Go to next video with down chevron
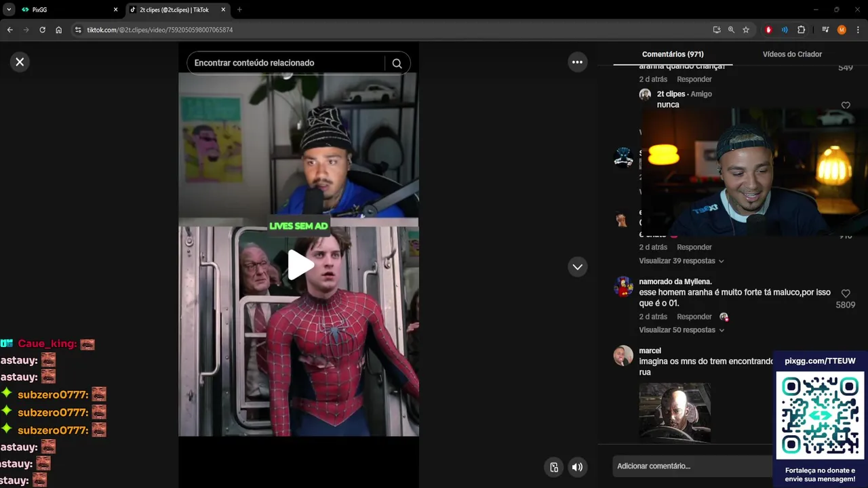Viewport: 868px width, 488px height. (x=577, y=266)
